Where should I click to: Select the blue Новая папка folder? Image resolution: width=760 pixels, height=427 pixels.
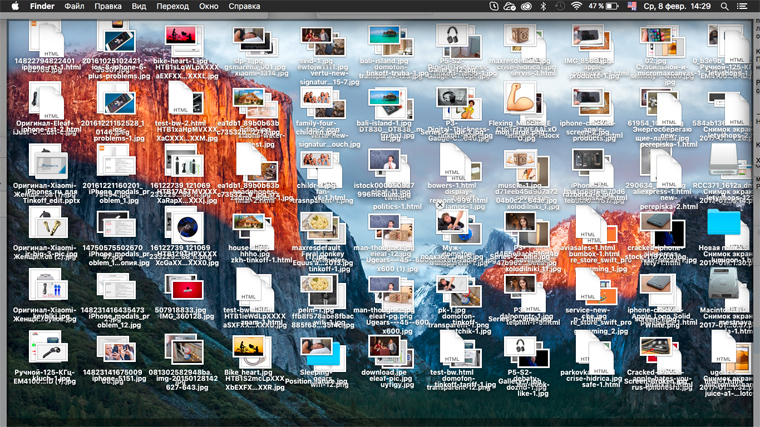click(723, 223)
